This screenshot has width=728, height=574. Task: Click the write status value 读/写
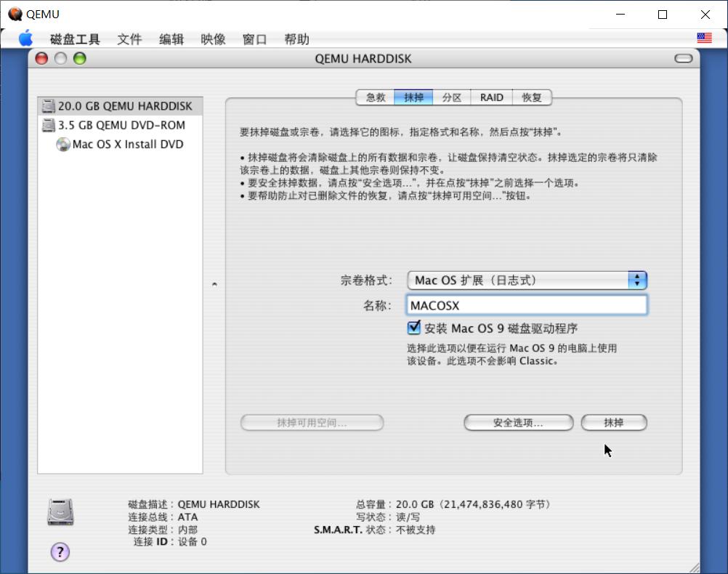click(408, 517)
